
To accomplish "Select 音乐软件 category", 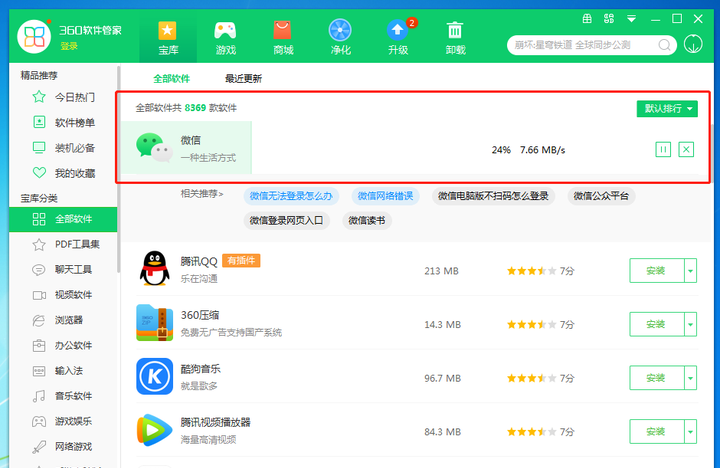I will [63, 396].
